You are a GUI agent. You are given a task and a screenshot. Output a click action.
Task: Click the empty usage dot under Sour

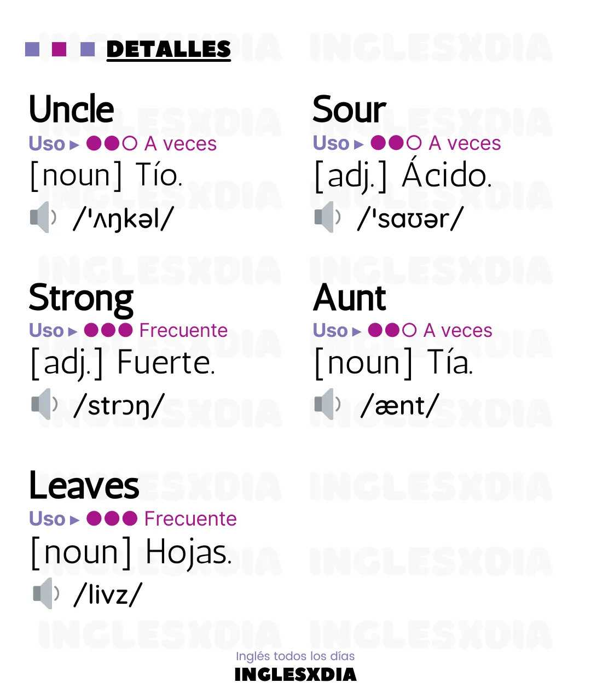(414, 143)
